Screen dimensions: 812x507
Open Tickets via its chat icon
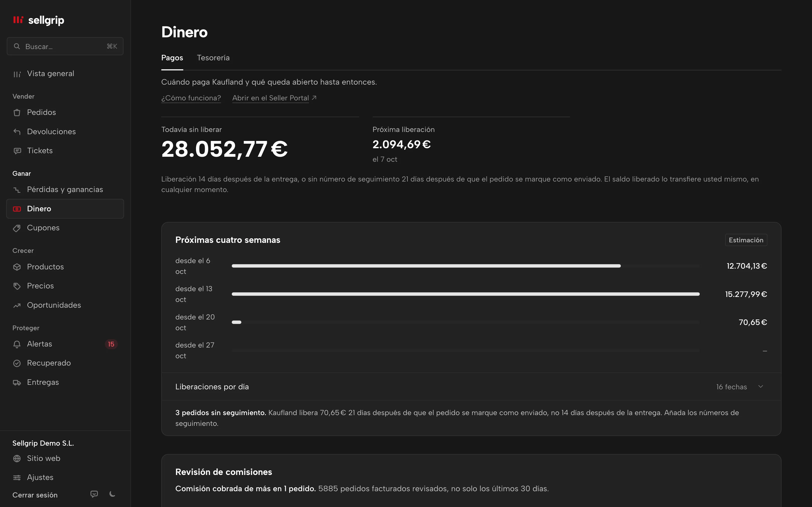pos(17,151)
